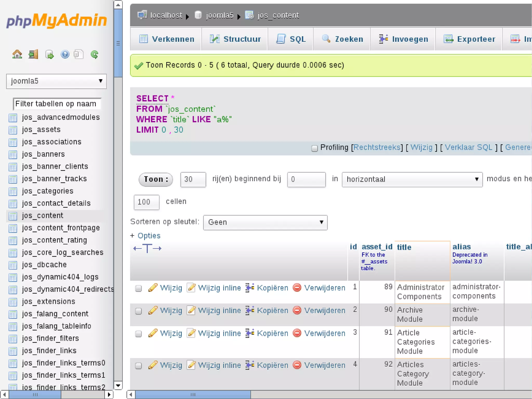The height and width of the screenshot is (399, 532).
Task: Select the Archive Module row checkbox
Action: (138, 311)
